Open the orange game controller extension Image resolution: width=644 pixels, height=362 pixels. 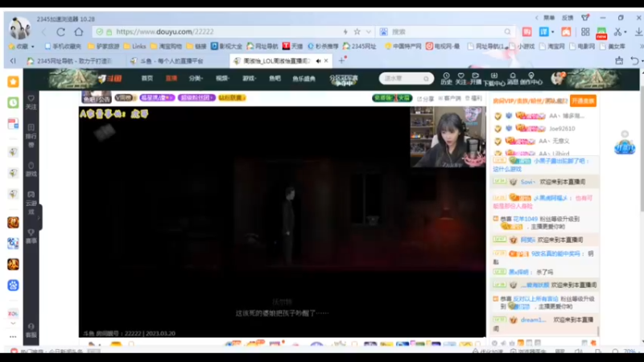pos(566,31)
